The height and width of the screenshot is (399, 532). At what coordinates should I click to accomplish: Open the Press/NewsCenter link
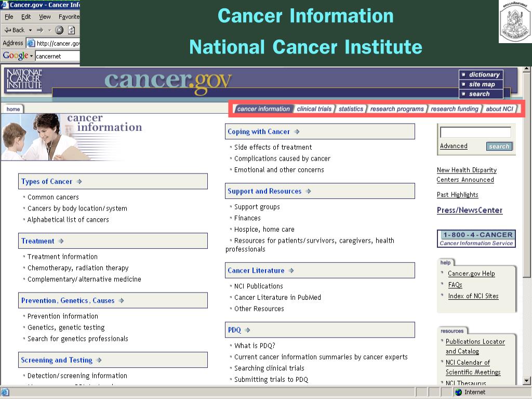(x=470, y=210)
